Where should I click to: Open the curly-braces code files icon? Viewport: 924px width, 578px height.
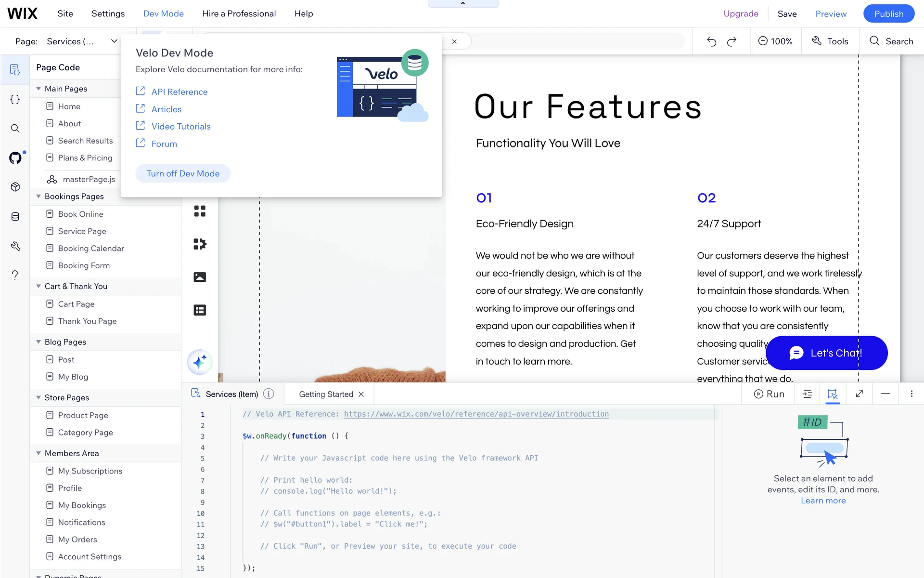pyautogui.click(x=15, y=99)
